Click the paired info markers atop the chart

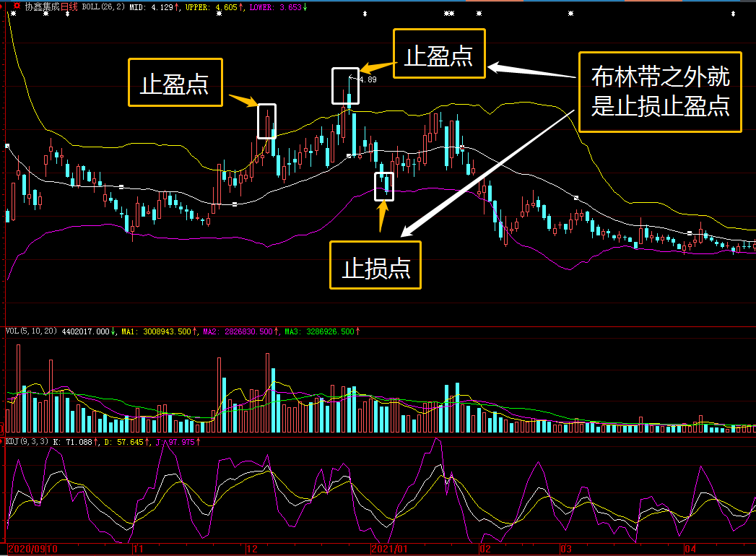click(449, 14)
